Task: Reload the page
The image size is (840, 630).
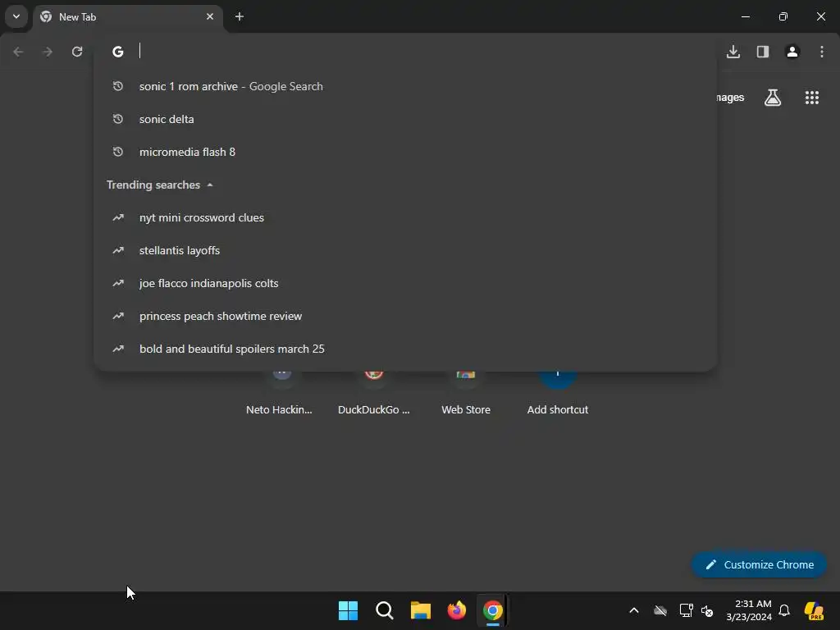Action: 77,52
